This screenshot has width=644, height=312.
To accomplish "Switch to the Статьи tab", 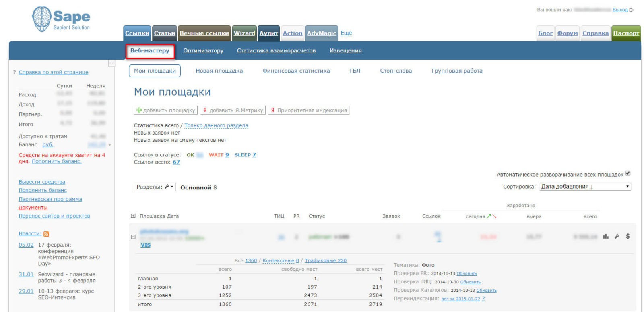I will (164, 33).
